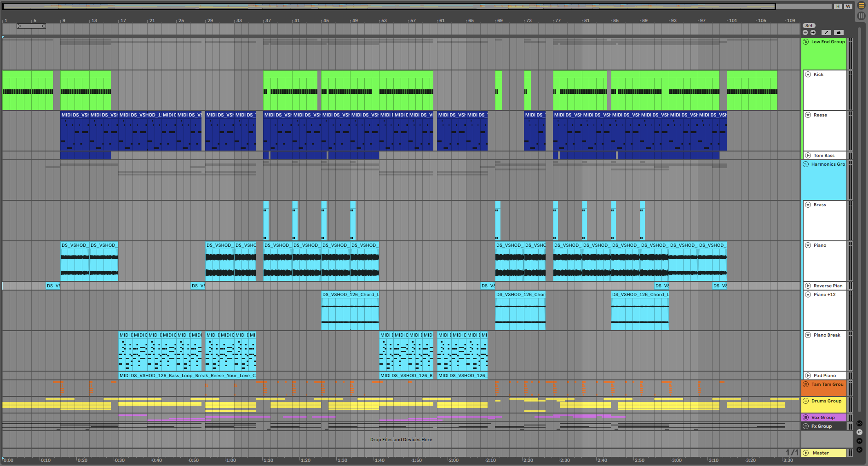Click the 1:00 mark on the time ruler

[230, 460]
